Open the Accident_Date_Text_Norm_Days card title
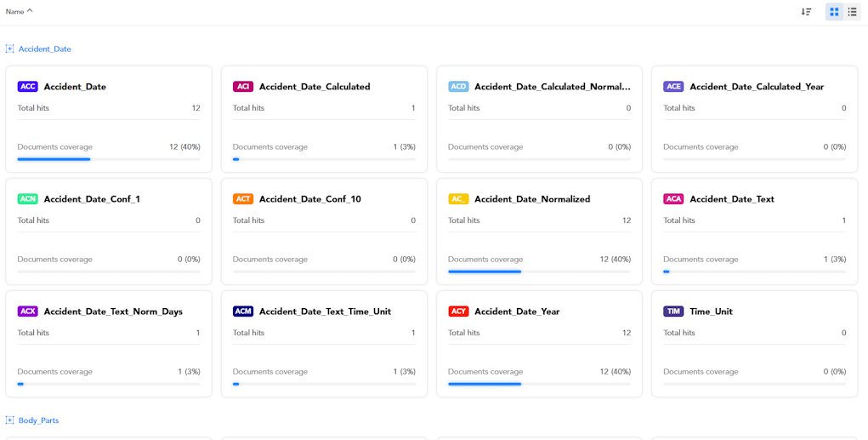This screenshot has height=440, width=868. click(113, 311)
